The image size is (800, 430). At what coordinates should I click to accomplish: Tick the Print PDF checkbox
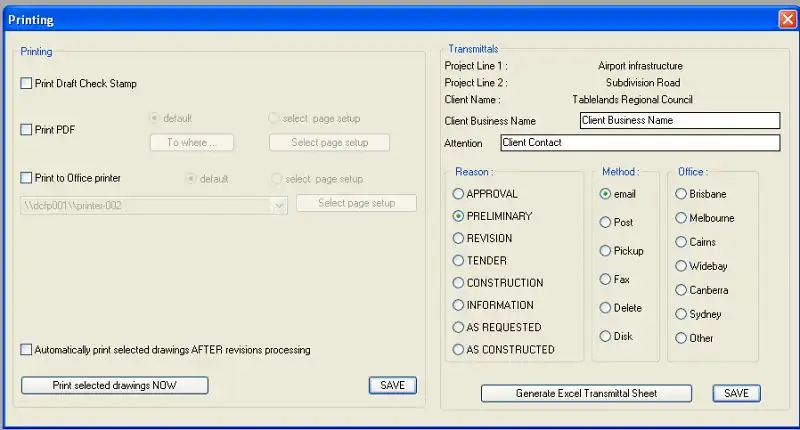26,130
